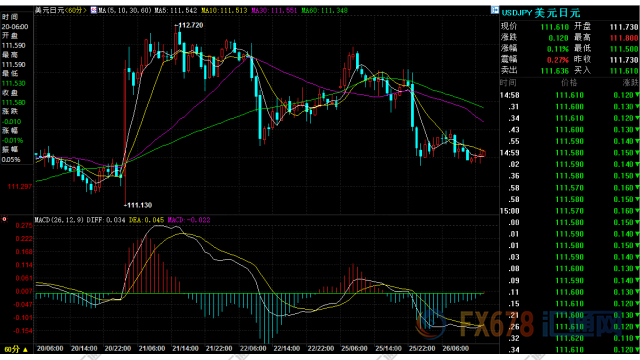
Task: Click the 价格 column header in tick list
Action: pos(569,83)
